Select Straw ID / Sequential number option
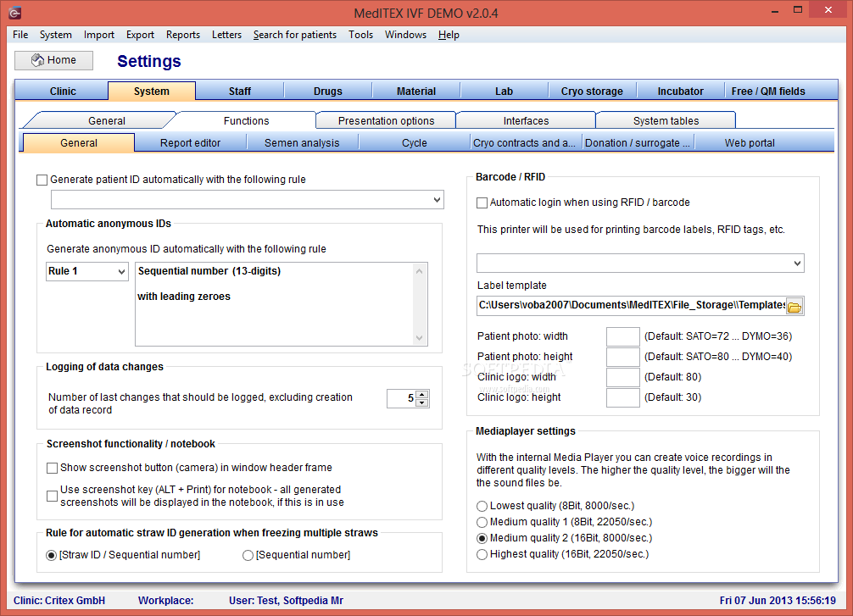 point(52,555)
